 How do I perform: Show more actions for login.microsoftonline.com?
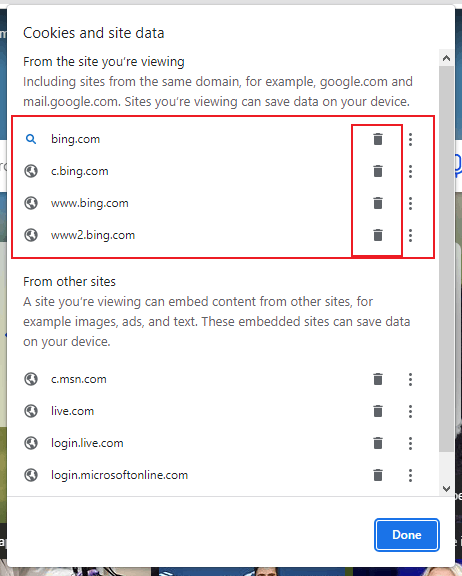click(x=411, y=475)
